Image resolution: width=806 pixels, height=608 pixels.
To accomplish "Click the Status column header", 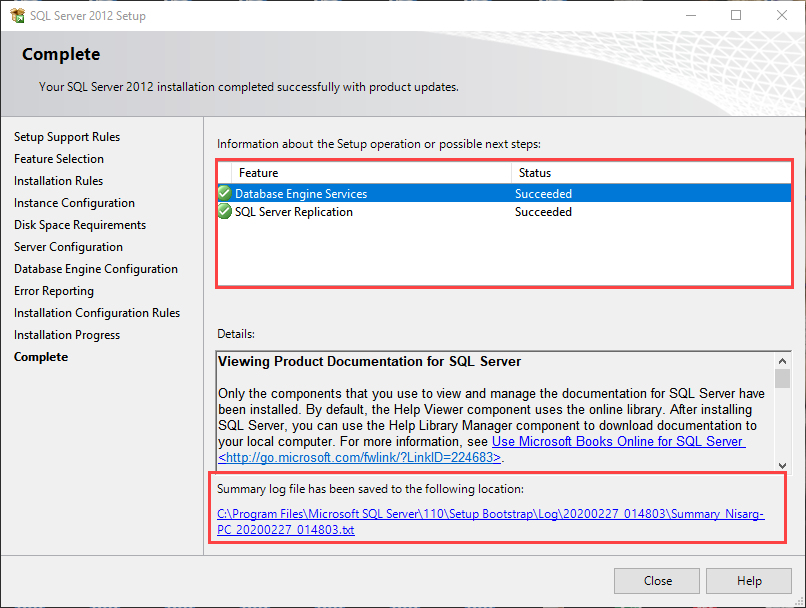I will pyautogui.click(x=651, y=173).
